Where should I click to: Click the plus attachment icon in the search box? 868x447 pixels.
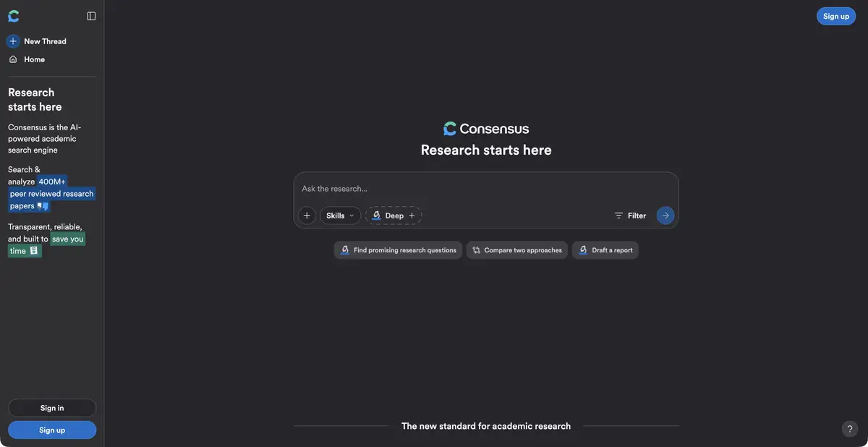point(307,216)
